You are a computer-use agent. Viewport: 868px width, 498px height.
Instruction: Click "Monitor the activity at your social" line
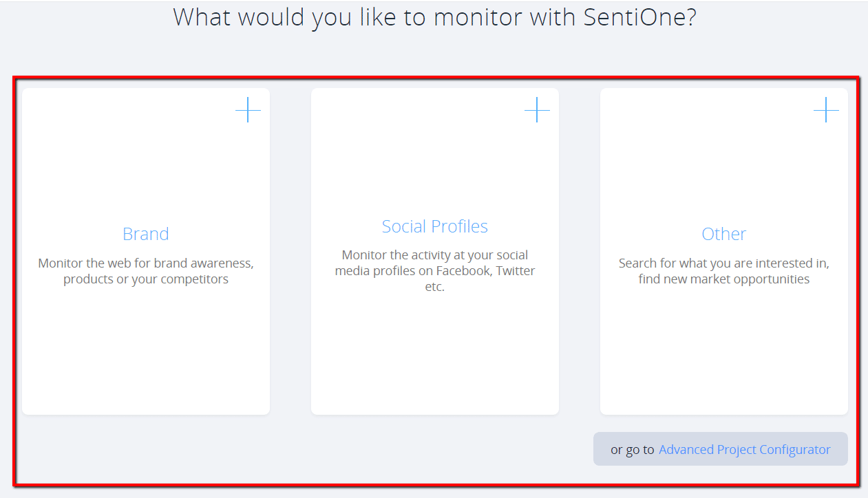point(435,255)
